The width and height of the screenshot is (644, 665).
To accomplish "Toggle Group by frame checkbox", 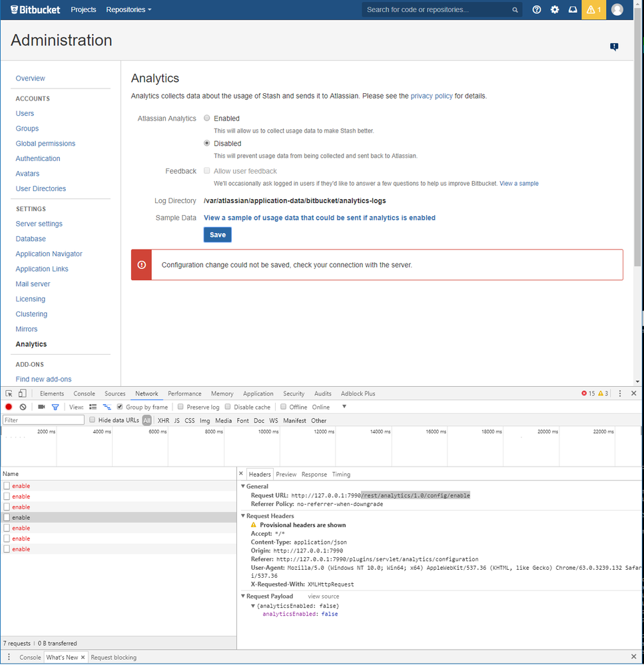I will click(120, 407).
